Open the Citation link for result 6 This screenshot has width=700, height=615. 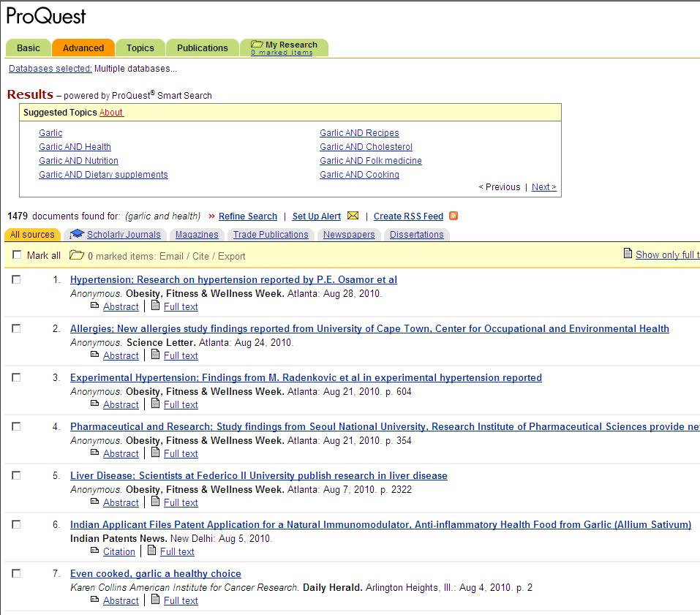[x=118, y=551]
